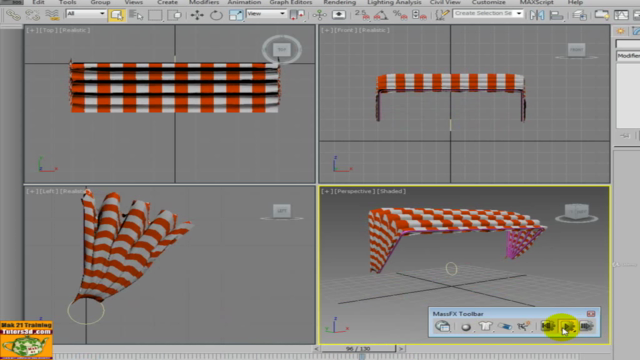
Task: Open the Graph Editors menu
Action: click(x=291, y=2)
